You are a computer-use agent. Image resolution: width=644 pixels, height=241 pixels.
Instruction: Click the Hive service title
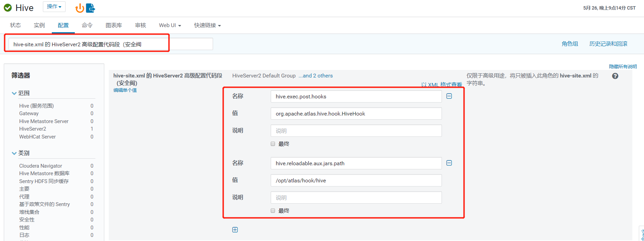tap(24, 8)
